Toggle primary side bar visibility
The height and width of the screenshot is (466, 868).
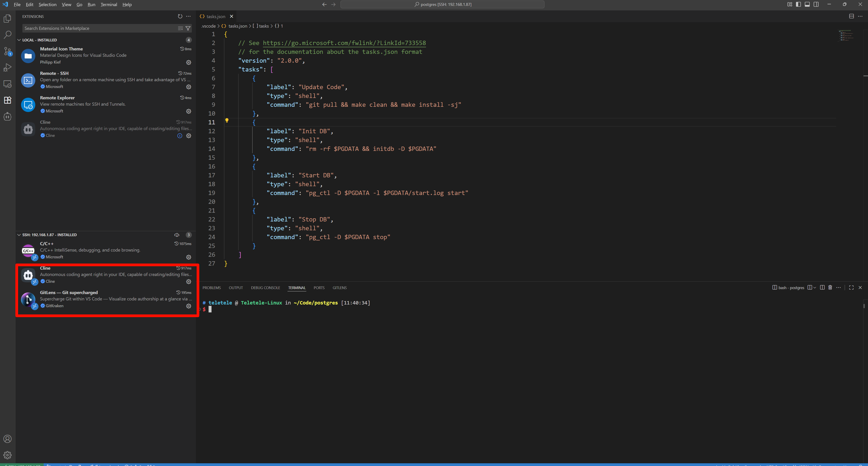[x=798, y=4]
